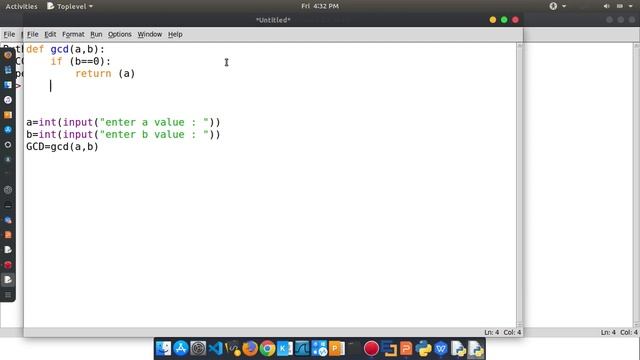This screenshot has height=360, width=640.
Task: Click the yellow minimize dot of Untitled window
Action: click(493, 20)
